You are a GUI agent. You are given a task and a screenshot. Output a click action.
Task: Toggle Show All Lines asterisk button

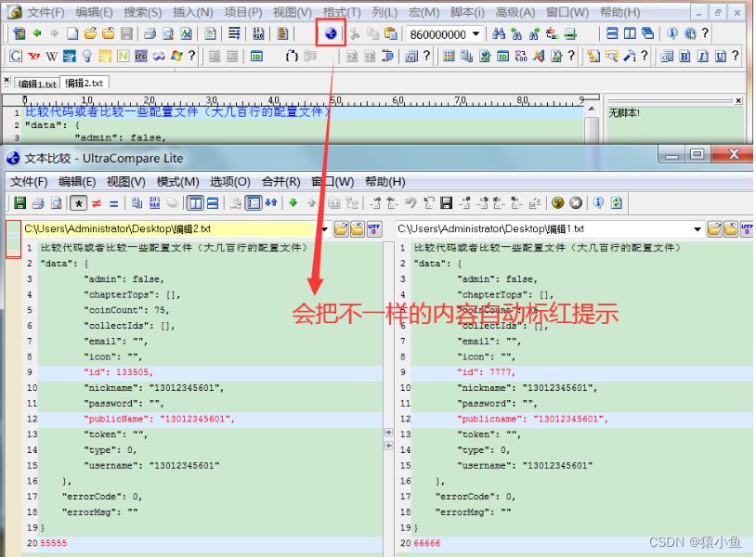(x=78, y=203)
